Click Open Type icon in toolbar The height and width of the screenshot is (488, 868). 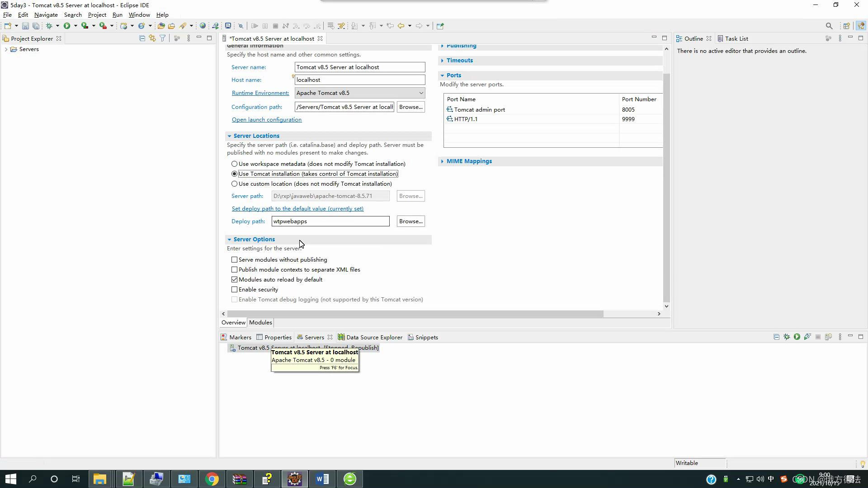(161, 26)
